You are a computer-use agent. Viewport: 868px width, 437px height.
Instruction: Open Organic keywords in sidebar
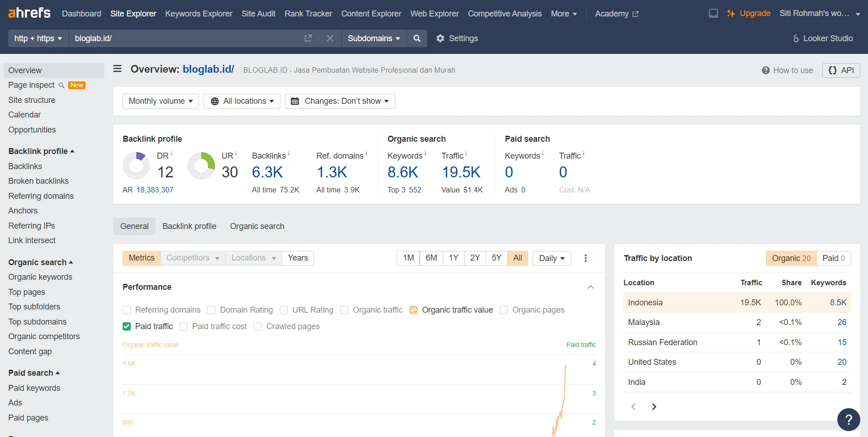40,277
